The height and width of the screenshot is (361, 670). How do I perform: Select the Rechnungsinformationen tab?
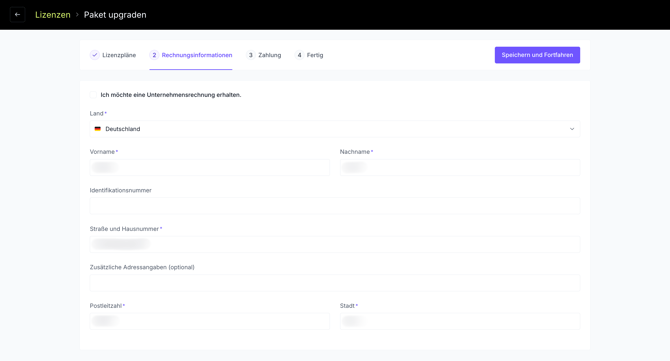191,55
